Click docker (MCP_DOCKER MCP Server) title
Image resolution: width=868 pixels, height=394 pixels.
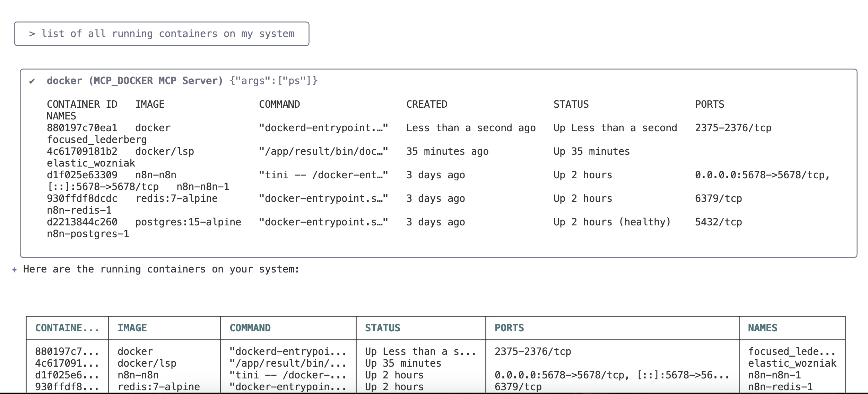(x=134, y=81)
